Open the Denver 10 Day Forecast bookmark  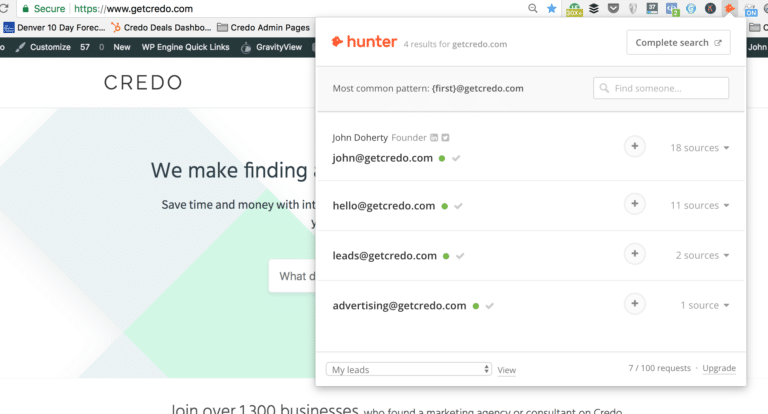(54, 27)
